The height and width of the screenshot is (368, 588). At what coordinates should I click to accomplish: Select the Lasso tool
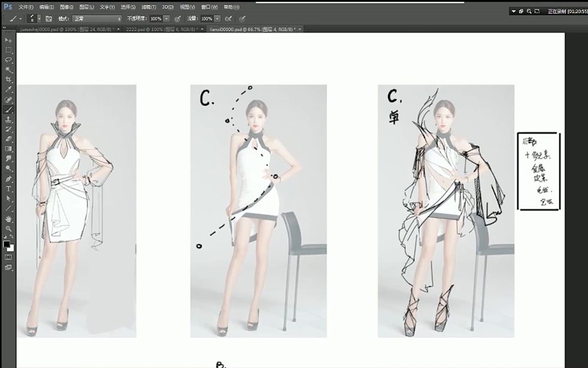pyautogui.click(x=8, y=58)
